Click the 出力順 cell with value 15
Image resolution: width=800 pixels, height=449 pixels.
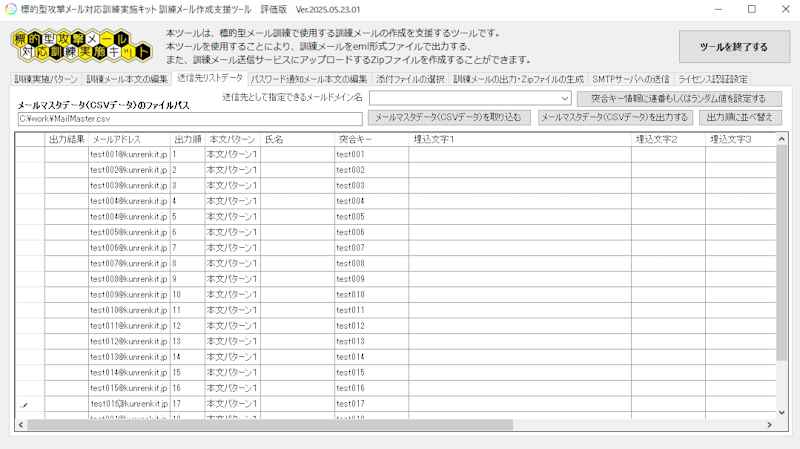pyautogui.click(x=187, y=372)
